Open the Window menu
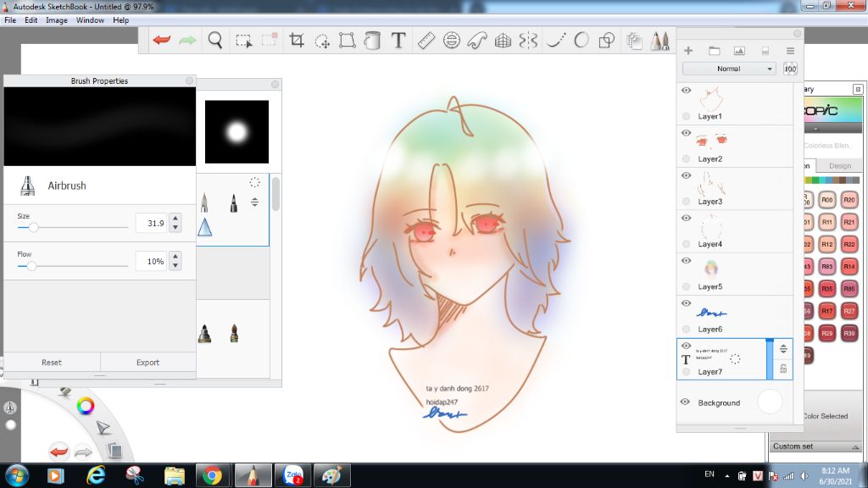The height and width of the screenshot is (488, 868). coord(90,20)
